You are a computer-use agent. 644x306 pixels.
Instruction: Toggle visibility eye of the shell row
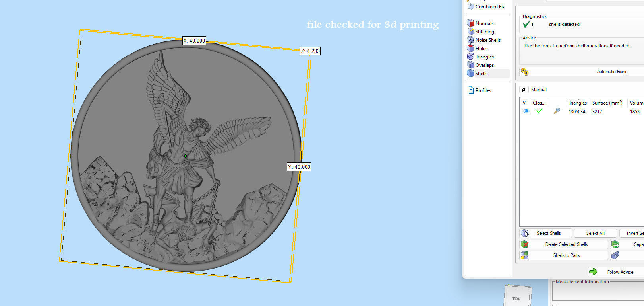coord(526,111)
